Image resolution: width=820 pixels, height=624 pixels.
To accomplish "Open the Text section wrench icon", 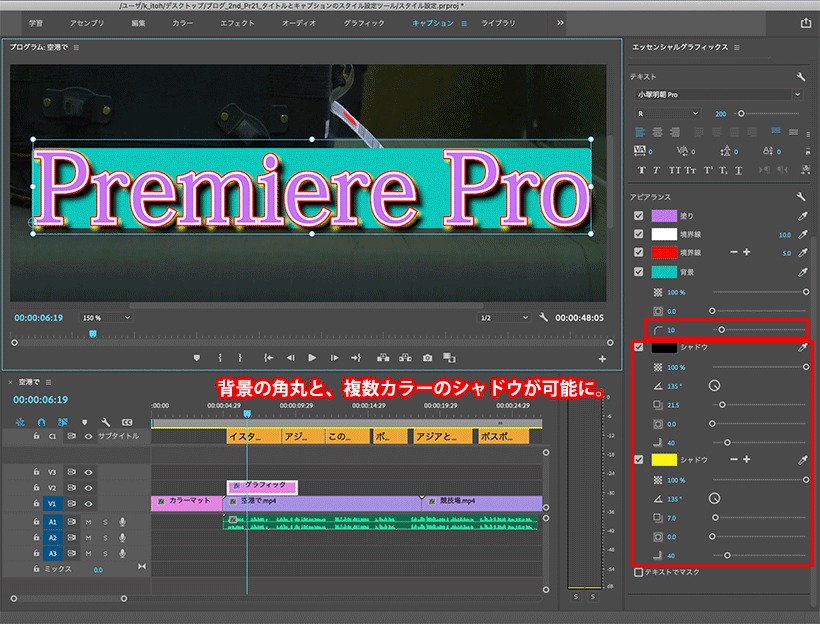I will click(x=801, y=77).
